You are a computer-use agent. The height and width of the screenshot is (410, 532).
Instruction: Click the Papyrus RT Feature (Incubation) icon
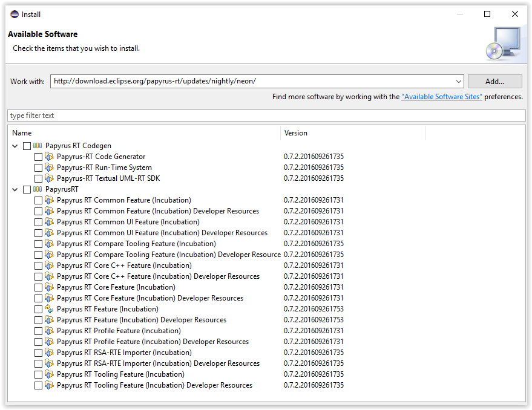pos(50,309)
